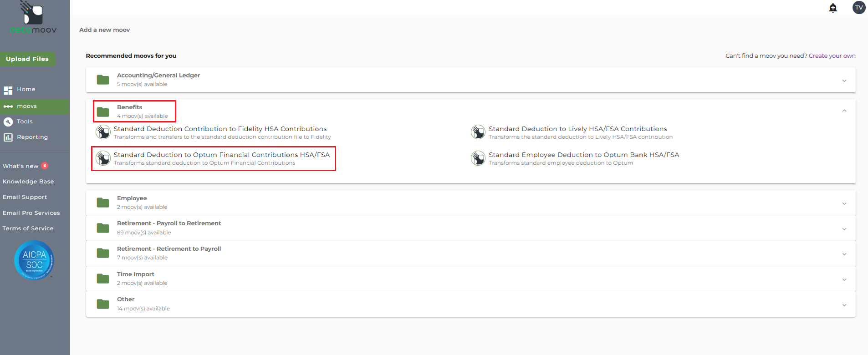This screenshot has width=868, height=355.
Task: Click the Upload Files button
Action: (x=27, y=59)
